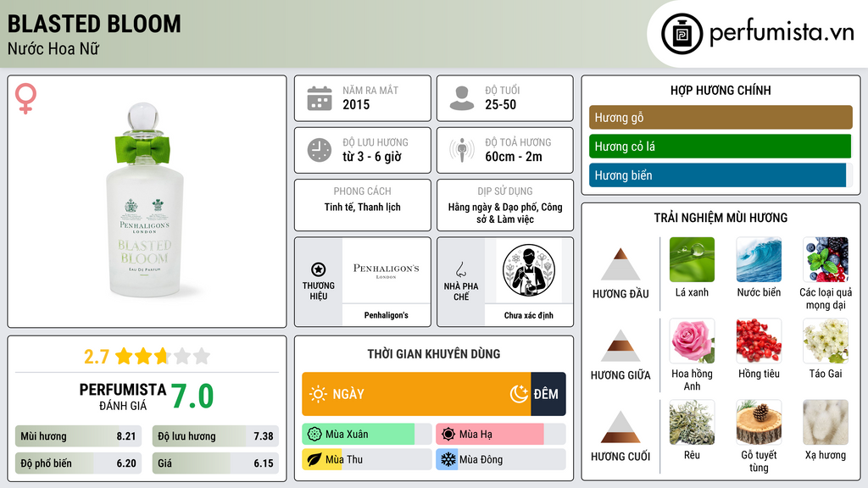Click the Hợp hương chính heading
The image size is (868, 488).
click(721, 90)
